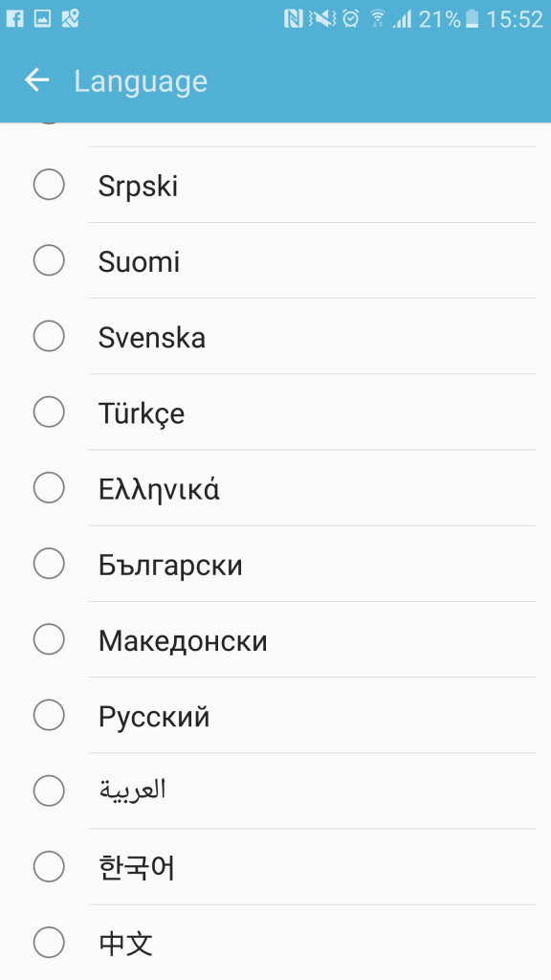This screenshot has height=980, width=551.
Task: Tap the Facebook notification icon
Action: coord(15,19)
